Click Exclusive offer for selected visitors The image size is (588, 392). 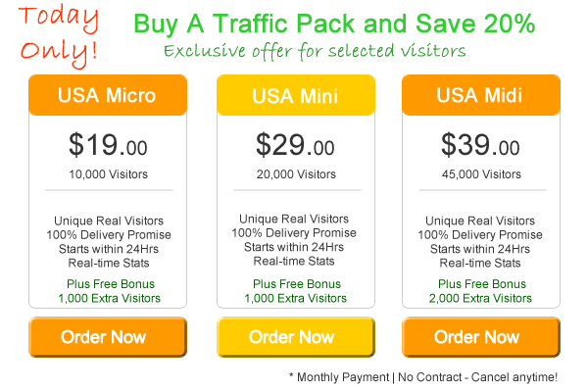(x=315, y=51)
